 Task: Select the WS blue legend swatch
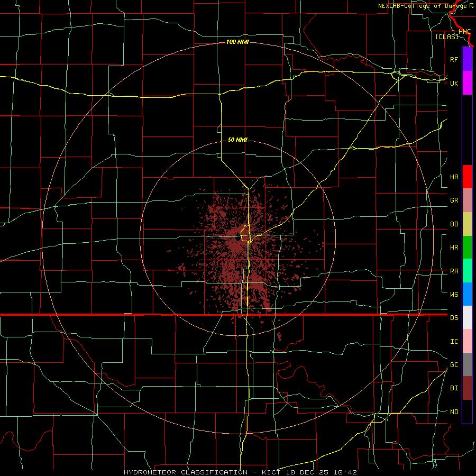(467, 294)
